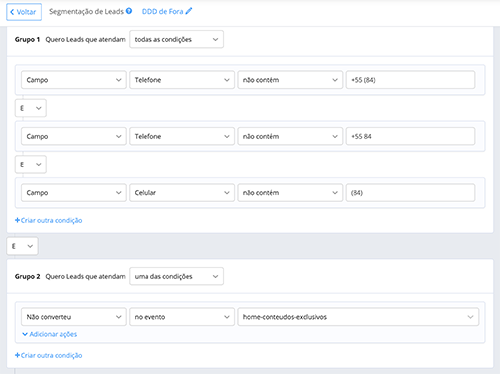Click the 'Grupo 2' label
The width and height of the screenshot is (500, 374).
point(27,276)
